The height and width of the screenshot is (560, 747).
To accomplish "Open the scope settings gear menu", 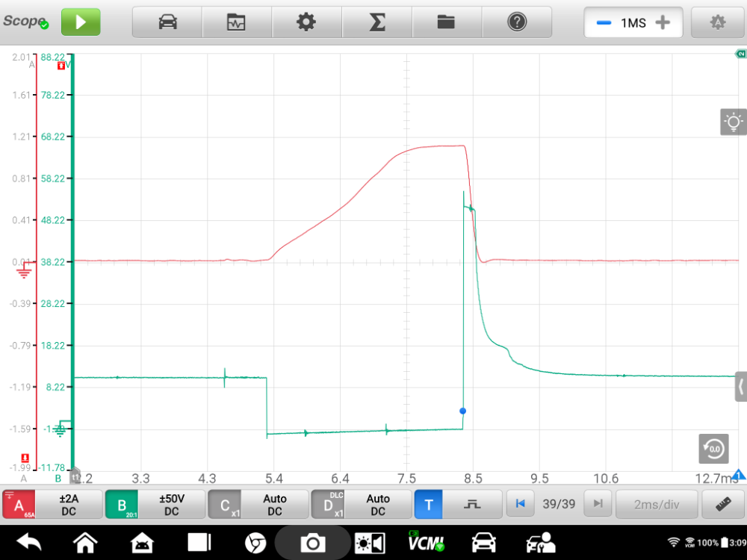I will pyautogui.click(x=306, y=22).
